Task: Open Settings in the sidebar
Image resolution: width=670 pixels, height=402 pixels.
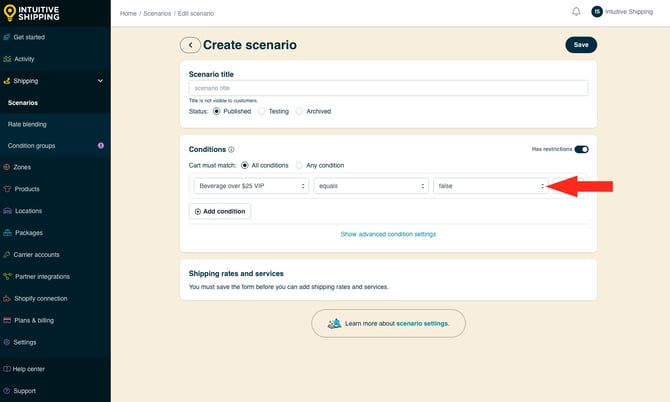Action: pyautogui.click(x=25, y=342)
